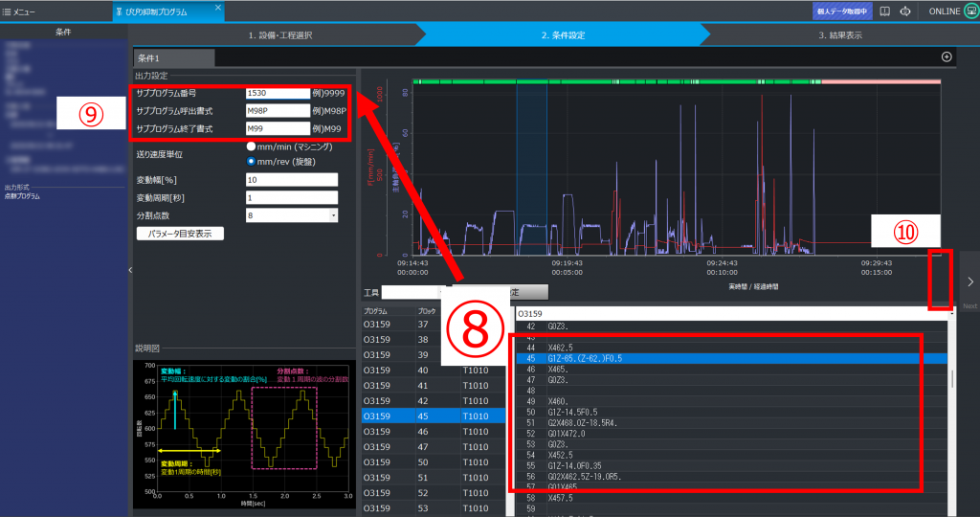This screenshot has width=980, height=517.
Task: Click the 条件 left panel header
Action: click(63, 32)
